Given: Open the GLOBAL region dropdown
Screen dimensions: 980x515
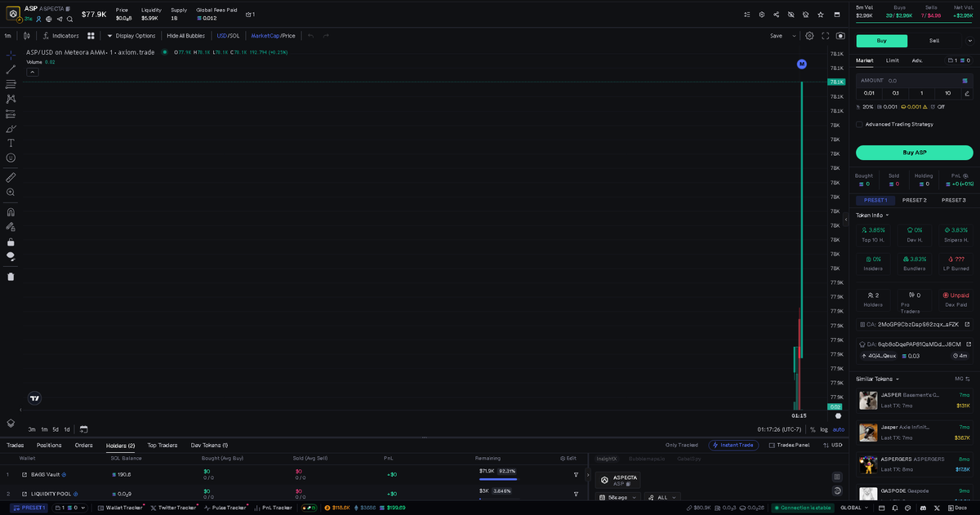Looking at the screenshot, I should click(853, 508).
